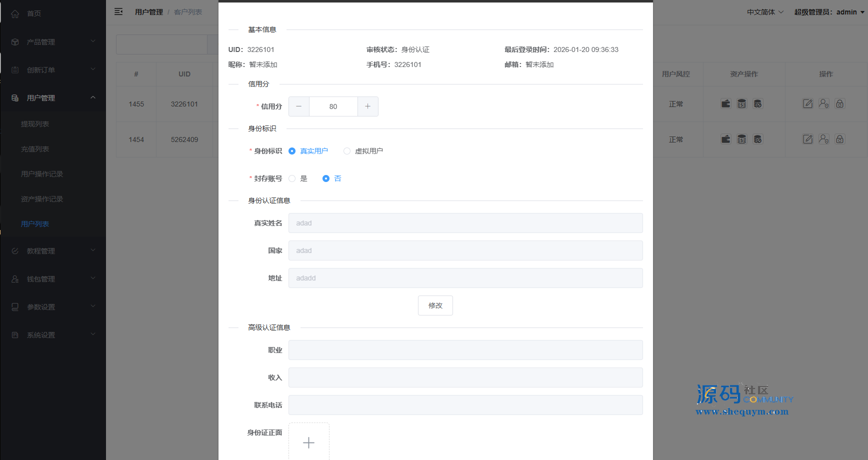Toggle the sidebar collapse hamburger icon
The height and width of the screenshot is (460, 868).
118,11
